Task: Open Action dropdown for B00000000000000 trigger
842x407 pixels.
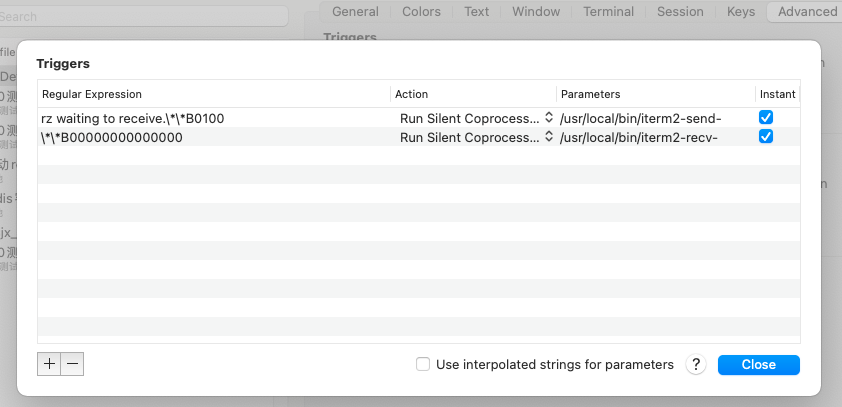Action: (x=548, y=137)
